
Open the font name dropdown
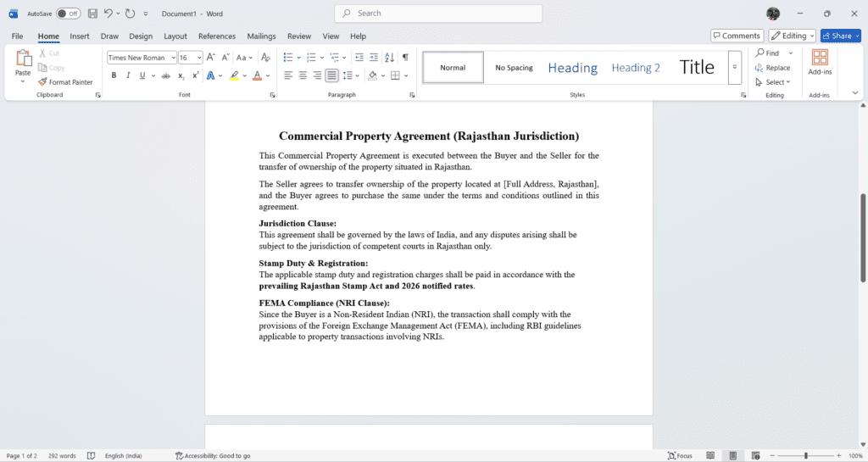point(173,58)
